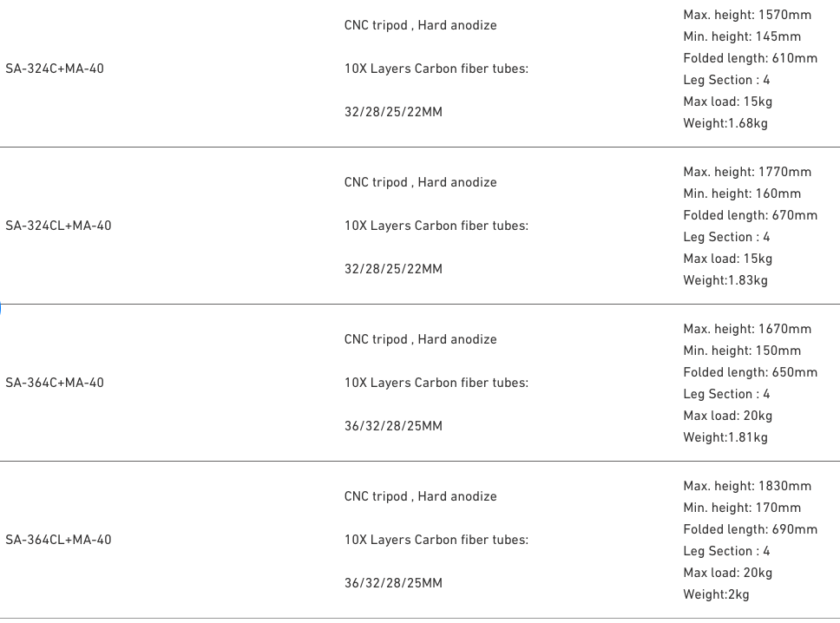Viewport: 840px width, 623px height.
Task: Click Weight:2kg text
Action: tap(716, 594)
